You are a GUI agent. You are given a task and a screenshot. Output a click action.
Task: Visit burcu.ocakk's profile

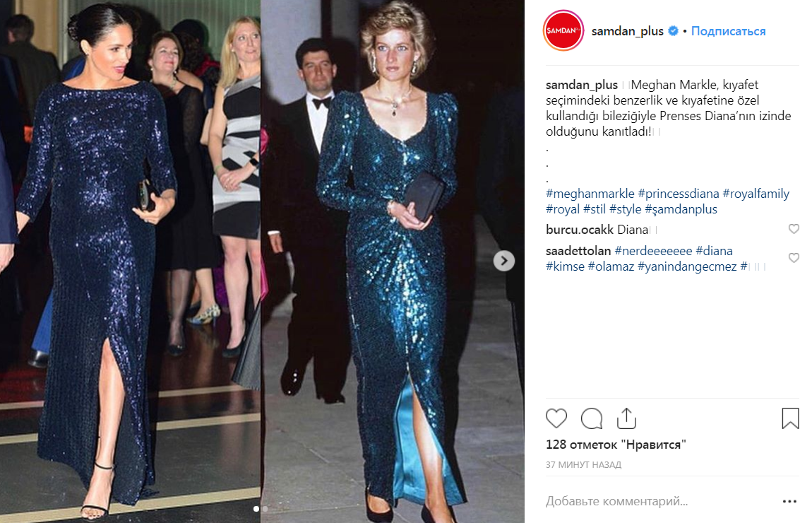click(x=580, y=230)
